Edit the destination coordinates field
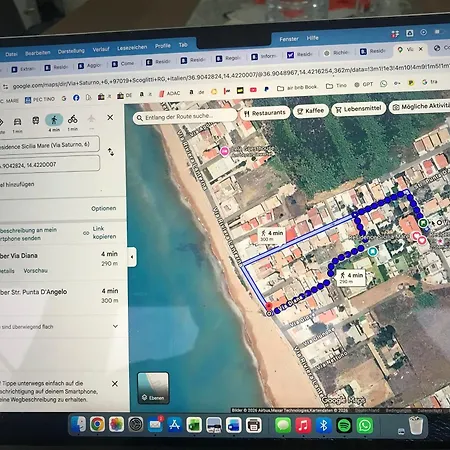450x450 pixels. tap(49, 164)
